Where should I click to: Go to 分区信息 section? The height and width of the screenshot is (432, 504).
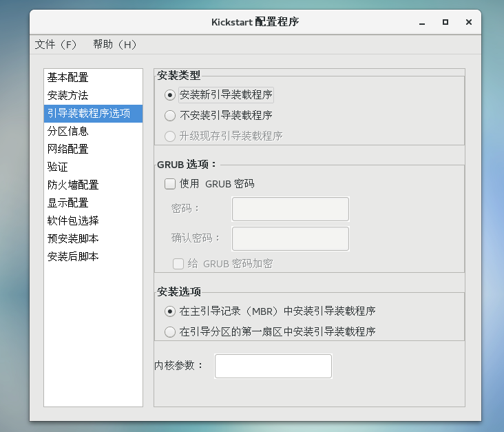click(93, 131)
